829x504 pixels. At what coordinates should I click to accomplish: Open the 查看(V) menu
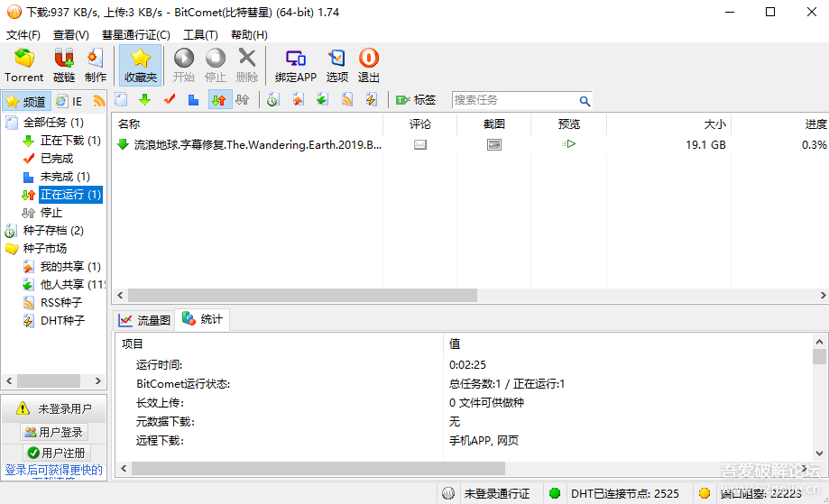coord(71,35)
